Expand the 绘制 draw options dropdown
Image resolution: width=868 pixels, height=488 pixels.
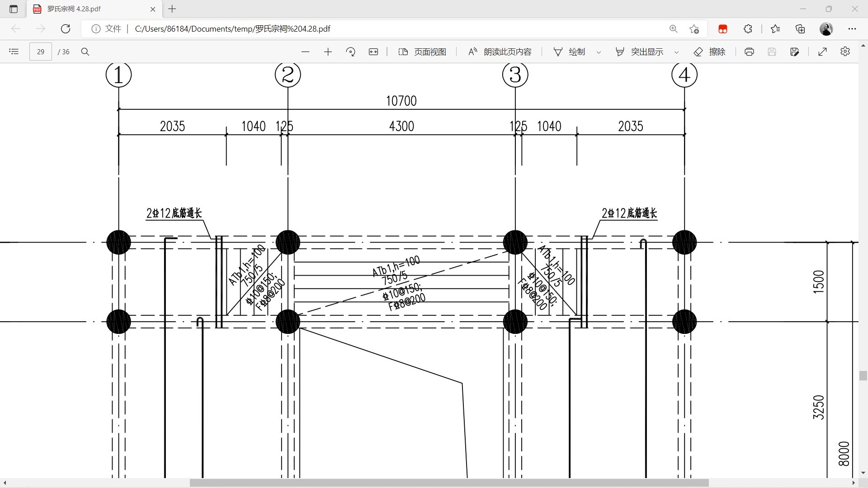click(x=599, y=52)
